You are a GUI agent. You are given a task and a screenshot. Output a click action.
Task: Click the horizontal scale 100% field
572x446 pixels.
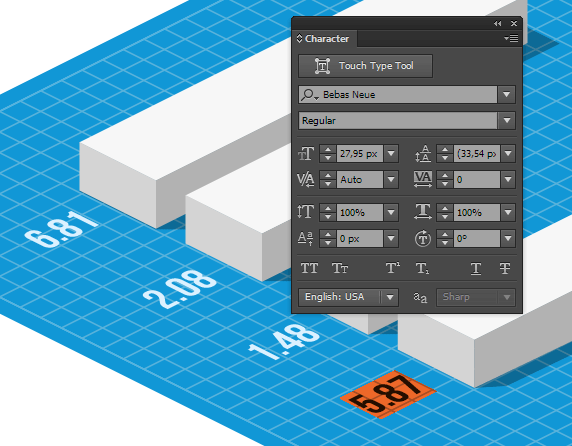pyautogui.click(x=477, y=213)
